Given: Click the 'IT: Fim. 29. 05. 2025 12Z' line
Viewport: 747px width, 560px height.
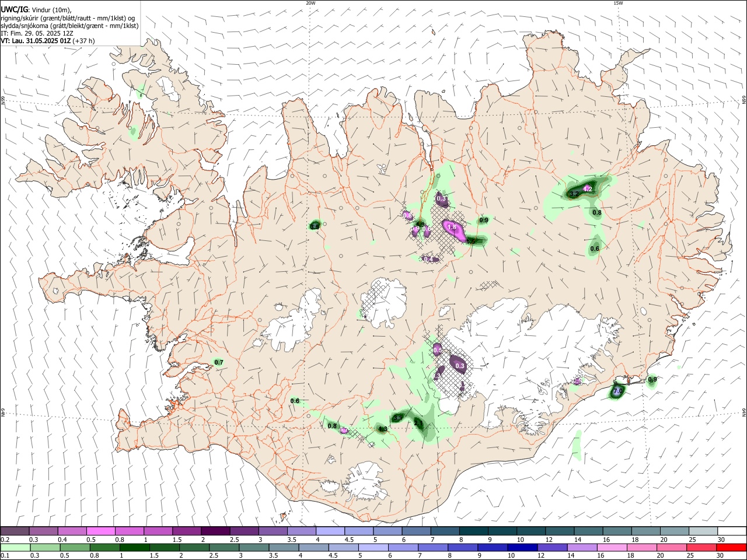Looking at the screenshot, I should point(37,33).
